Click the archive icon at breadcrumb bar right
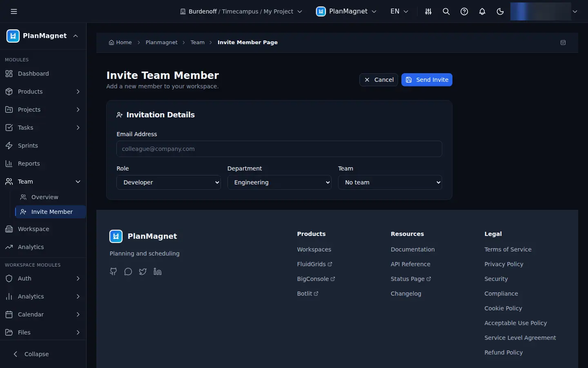This screenshot has width=588, height=368. pos(563,43)
